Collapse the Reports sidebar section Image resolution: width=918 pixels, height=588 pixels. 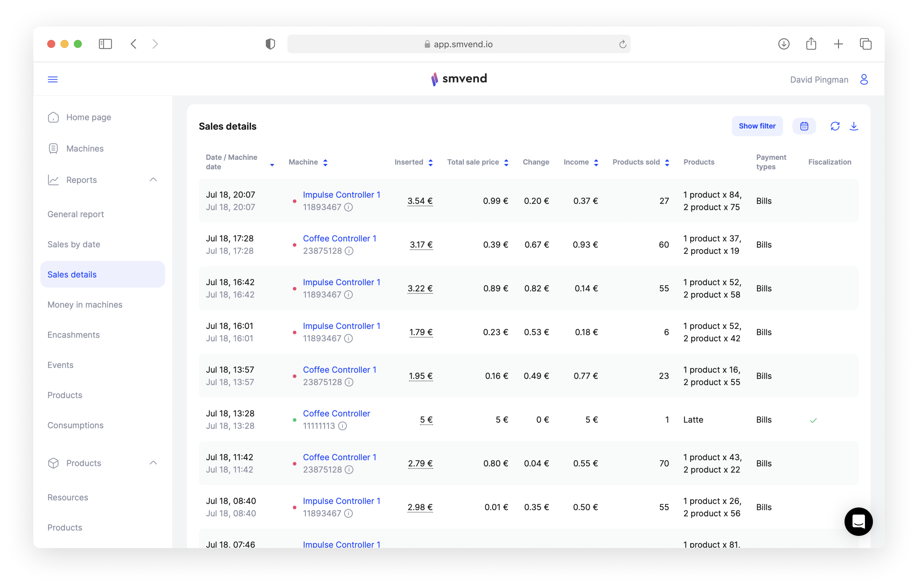pos(153,180)
